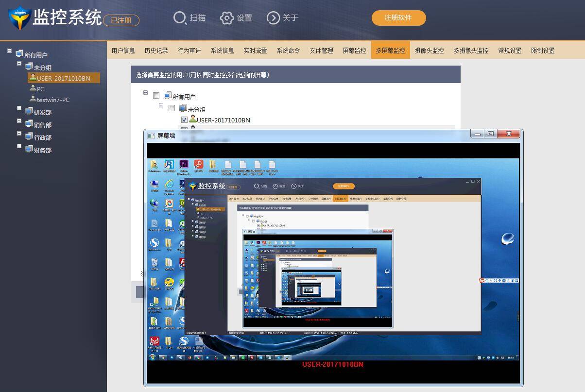Toggle the 研发部 sidebar group expander
585x392 pixels.
point(19,108)
